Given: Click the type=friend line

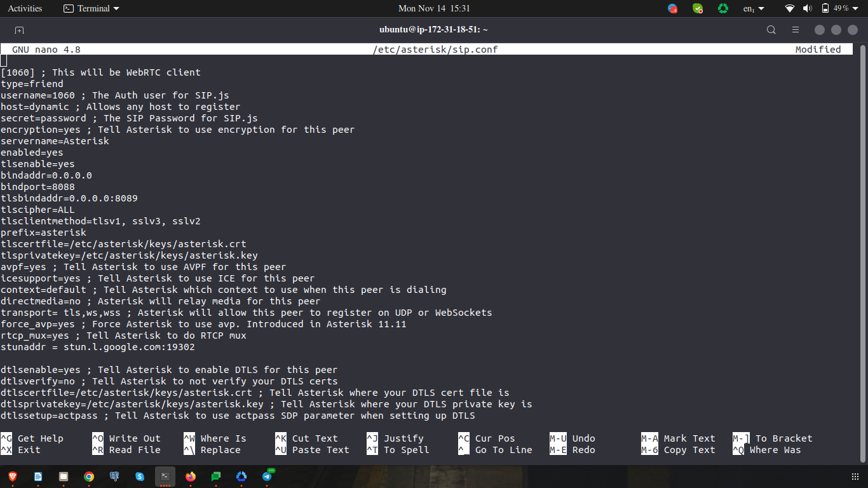Looking at the screenshot, I should coord(32,84).
